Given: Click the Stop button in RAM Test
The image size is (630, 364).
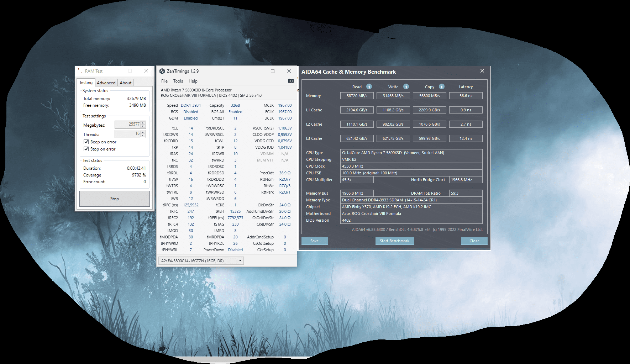Looking at the screenshot, I should tap(115, 199).
